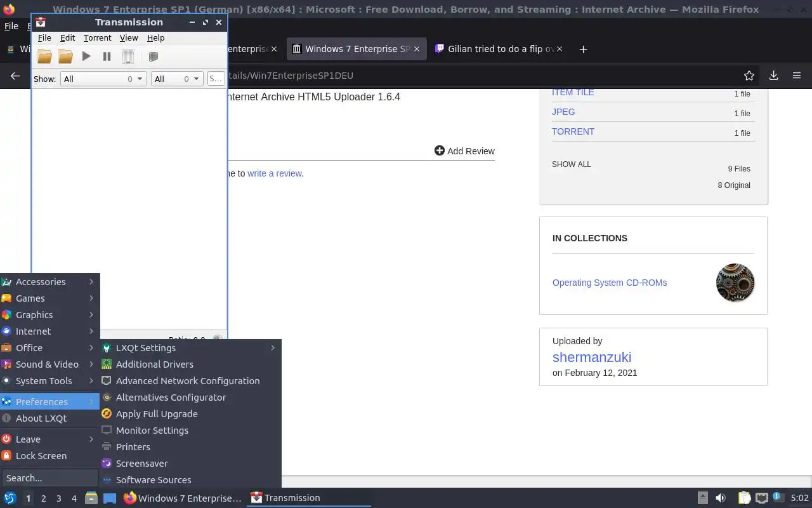Open Transmission's View menu
The image size is (812, 508).
[x=129, y=38]
